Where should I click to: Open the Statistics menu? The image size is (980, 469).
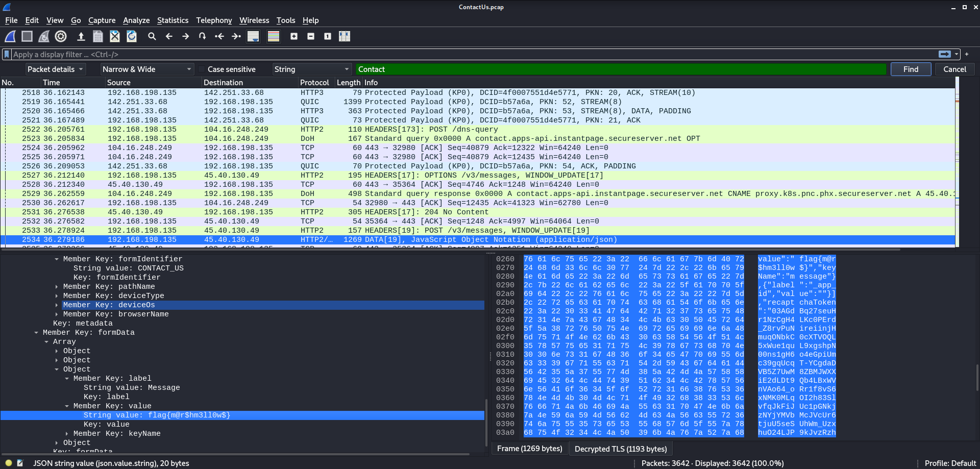tap(173, 20)
